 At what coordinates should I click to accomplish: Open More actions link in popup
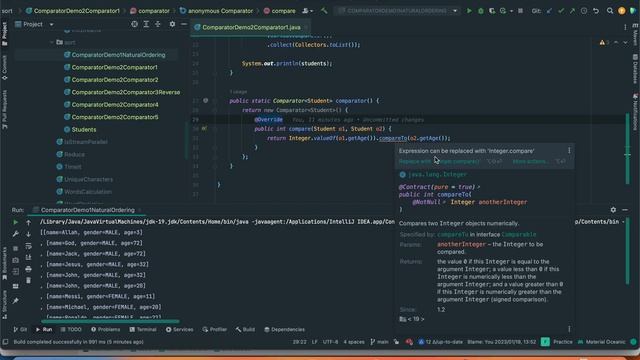click(530, 161)
